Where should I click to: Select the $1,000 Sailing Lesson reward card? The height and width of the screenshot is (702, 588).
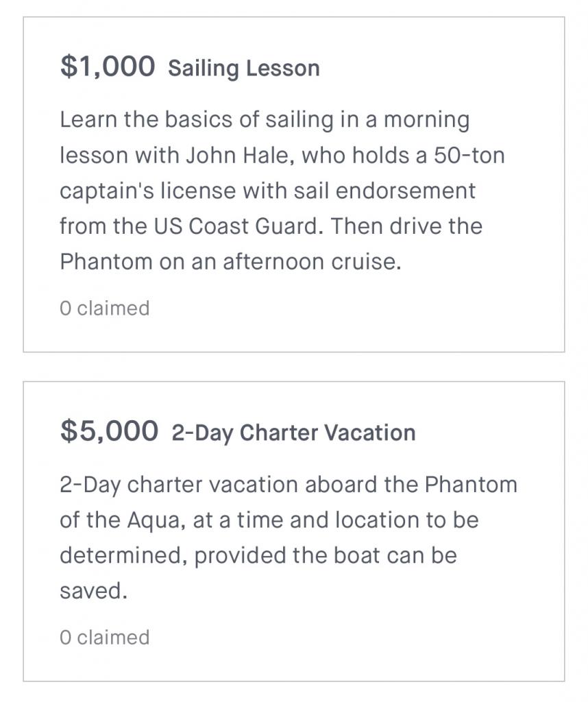(x=294, y=184)
